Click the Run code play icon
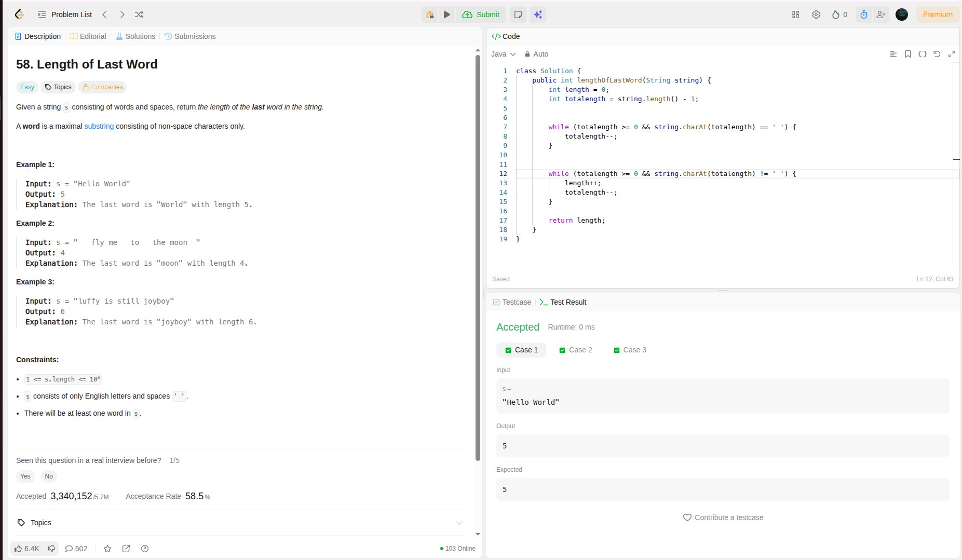962x560 pixels. pos(446,15)
